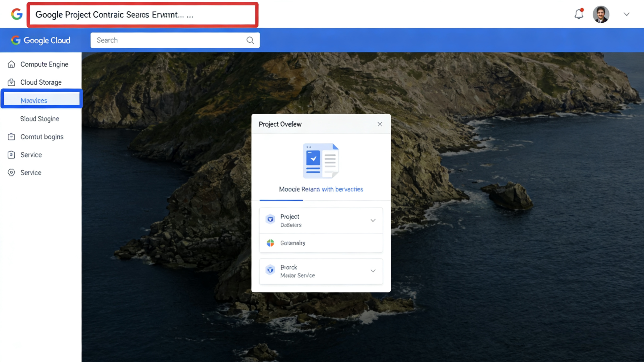Click the notification bell icon
644x362 pixels.
click(578, 14)
